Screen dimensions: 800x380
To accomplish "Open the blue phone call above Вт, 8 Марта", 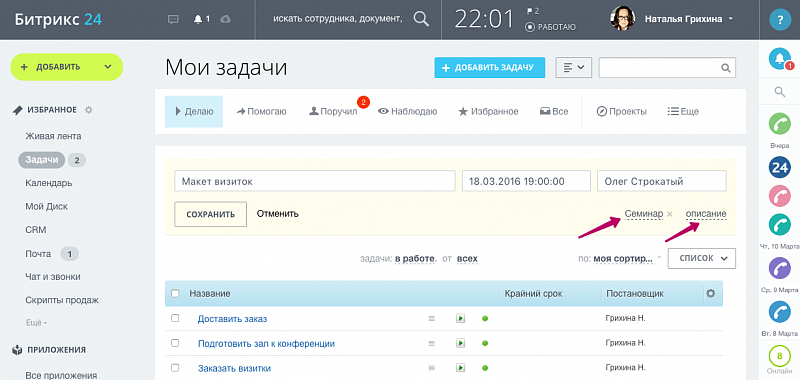I will [780, 312].
